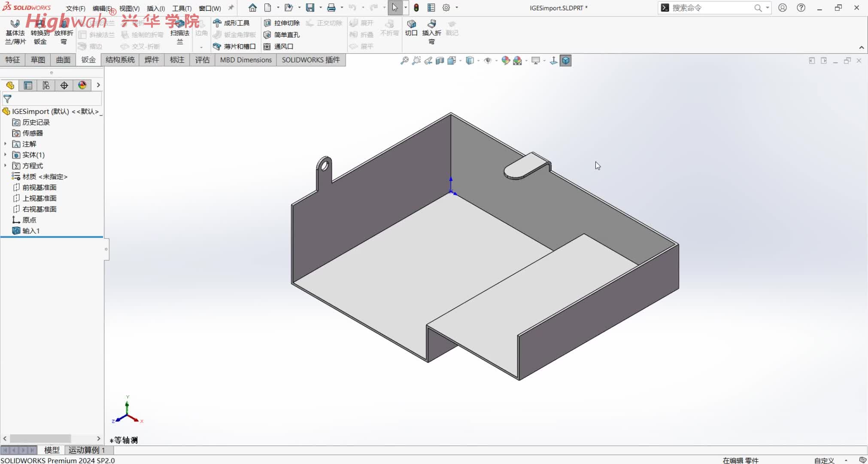The height and width of the screenshot is (464, 868).
Task: Click the Convert to Sheet Metal tool
Action: coord(40,32)
